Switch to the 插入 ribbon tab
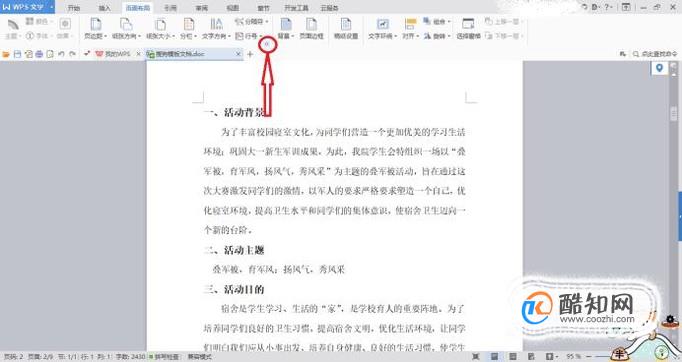The image size is (682, 362). (105, 8)
